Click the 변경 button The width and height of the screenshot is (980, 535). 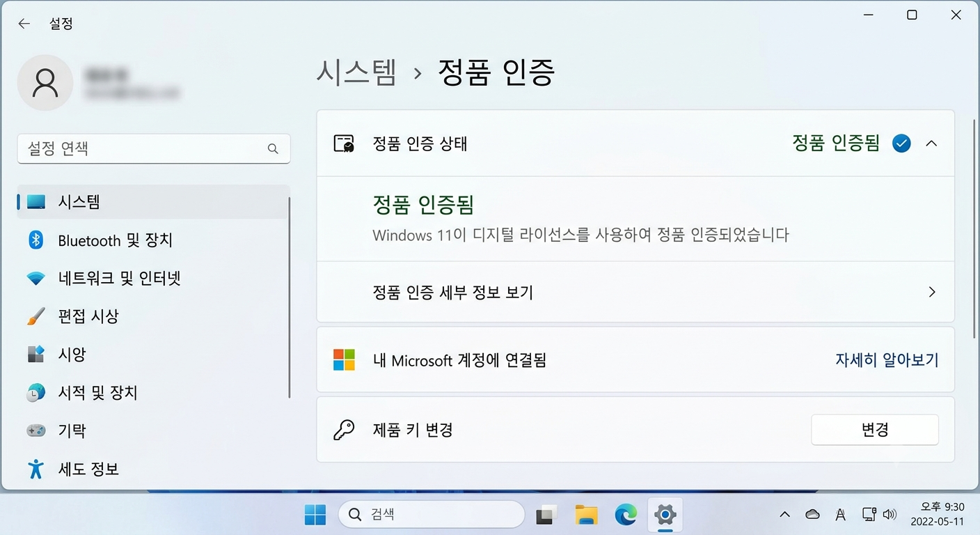(x=875, y=430)
